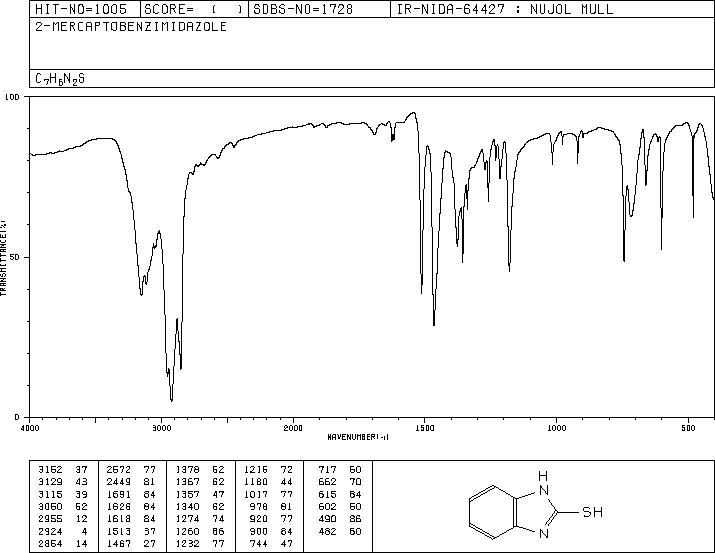Click the 50 label on the y-axis
Image resolution: width=715 pixels, height=553 pixels.
(15, 257)
